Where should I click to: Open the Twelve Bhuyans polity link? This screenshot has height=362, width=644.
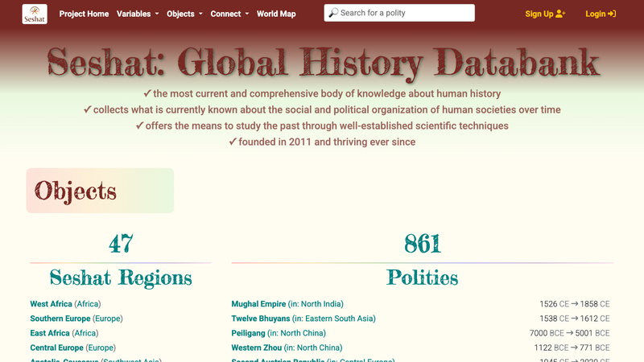click(x=260, y=319)
